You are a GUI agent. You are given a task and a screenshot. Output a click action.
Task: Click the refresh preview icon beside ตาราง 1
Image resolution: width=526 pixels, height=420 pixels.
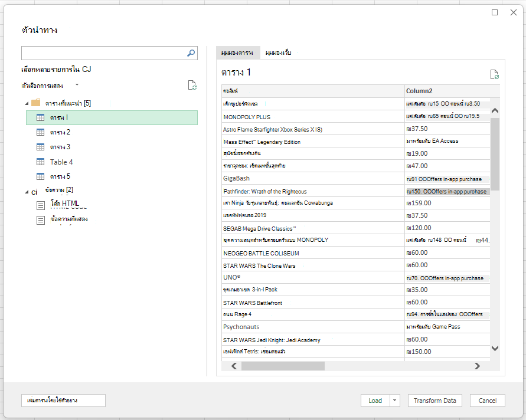pos(495,74)
